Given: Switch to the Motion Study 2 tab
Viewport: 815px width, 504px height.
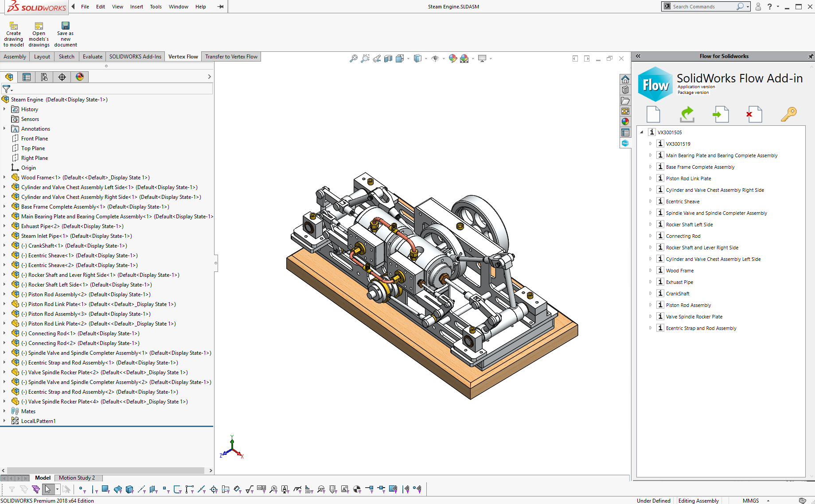Looking at the screenshot, I should pyautogui.click(x=78, y=478).
